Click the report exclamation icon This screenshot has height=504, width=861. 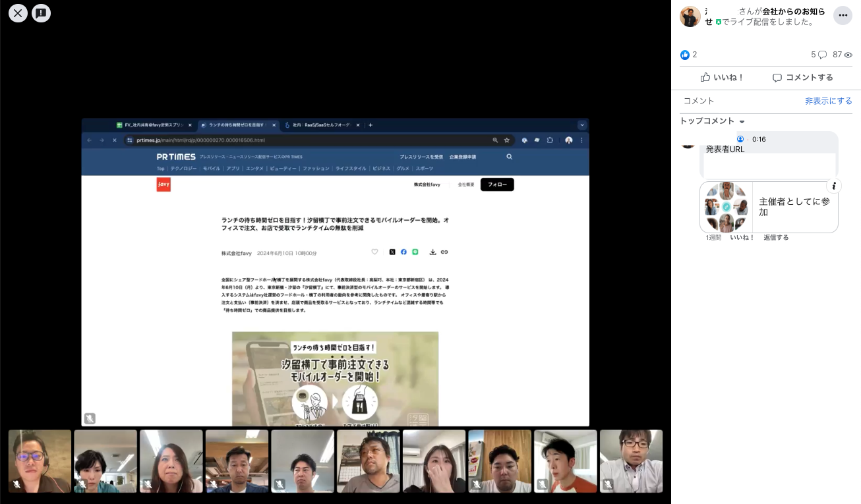(x=42, y=13)
